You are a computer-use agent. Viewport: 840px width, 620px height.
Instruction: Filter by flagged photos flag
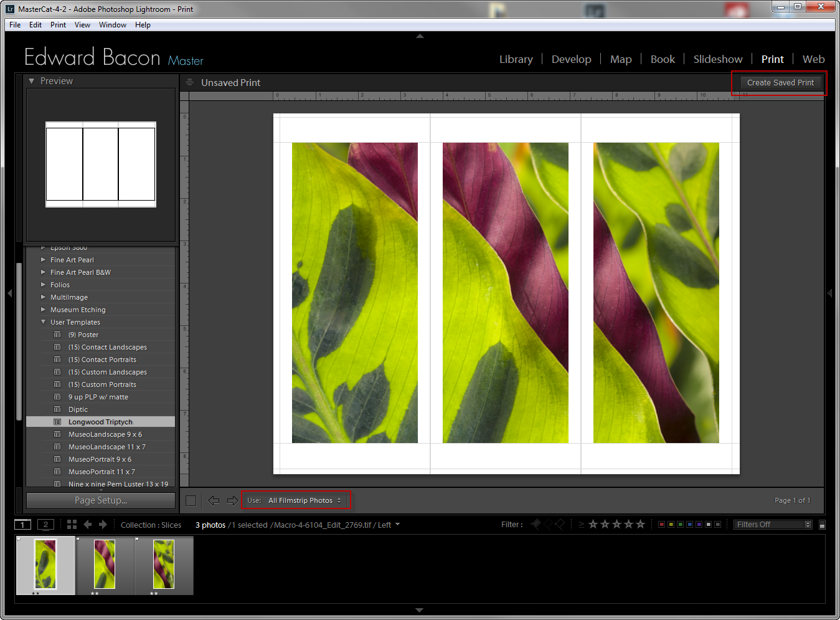(x=536, y=524)
